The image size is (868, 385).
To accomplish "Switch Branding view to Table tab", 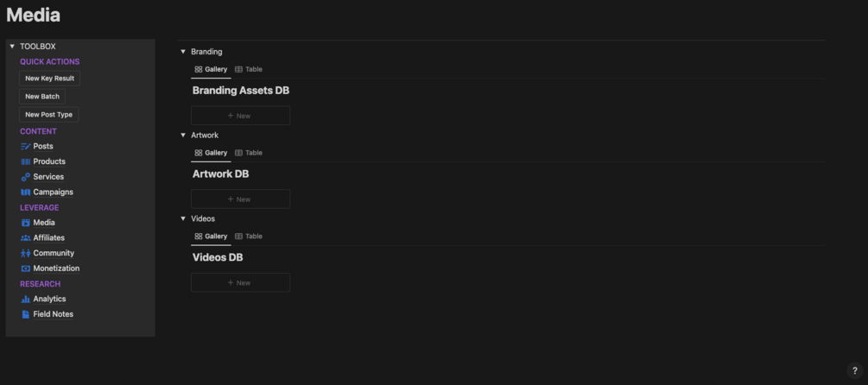I will click(249, 70).
